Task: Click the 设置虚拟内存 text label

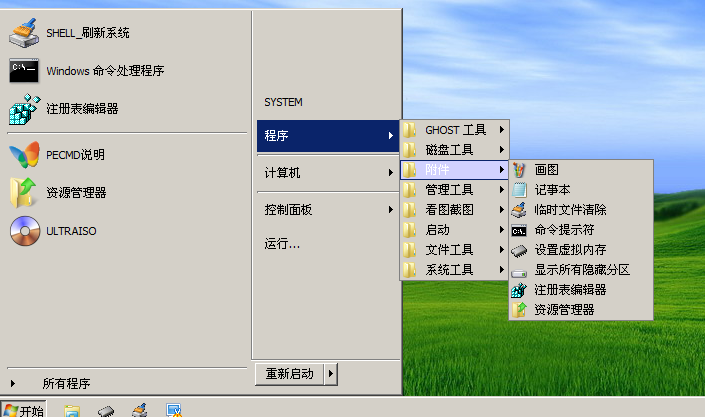Action: point(570,250)
